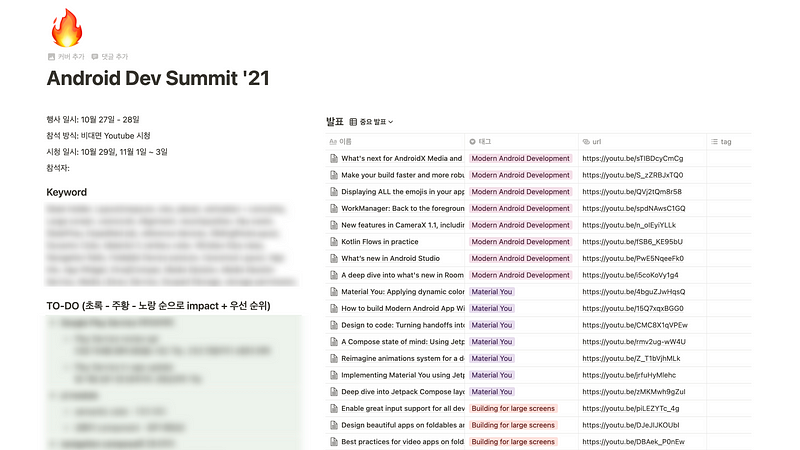
Task: Click Building for large screens tag in Enable great input row
Action: coord(513,409)
